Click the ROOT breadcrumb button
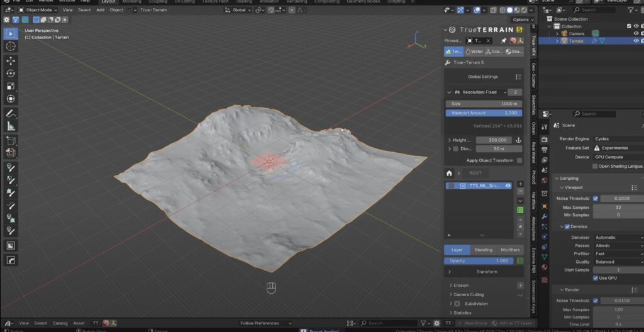 point(475,173)
